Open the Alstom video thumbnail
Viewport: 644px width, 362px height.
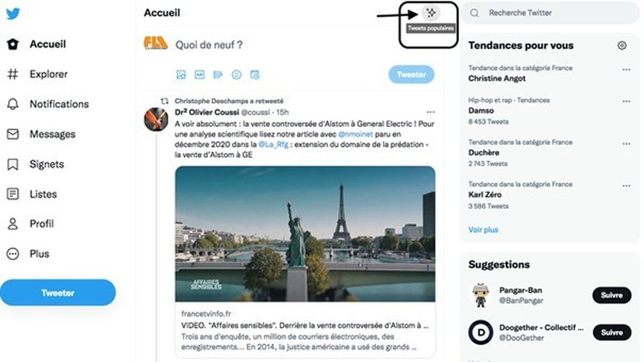pyautogui.click(x=305, y=234)
